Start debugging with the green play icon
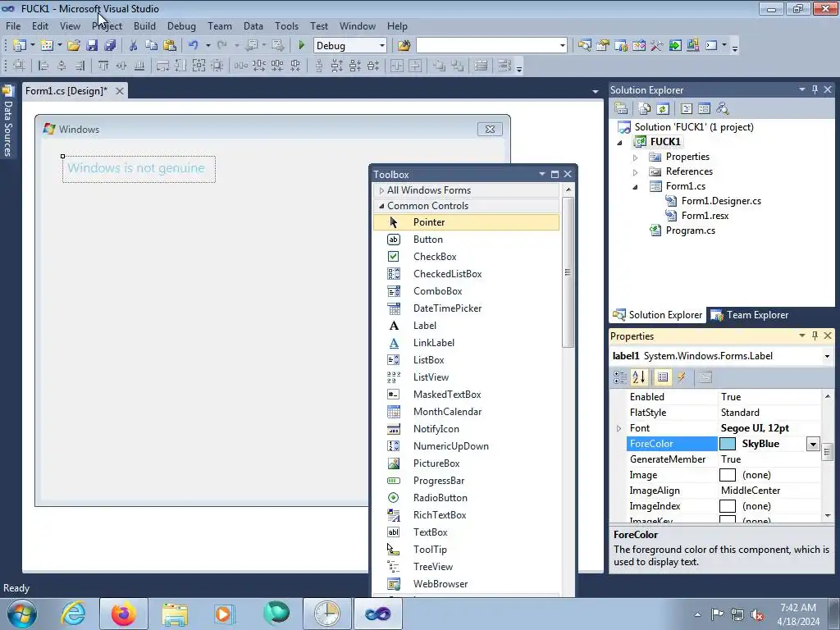The width and height of the screenshot is (840, 630). click(x=301, y=46)
